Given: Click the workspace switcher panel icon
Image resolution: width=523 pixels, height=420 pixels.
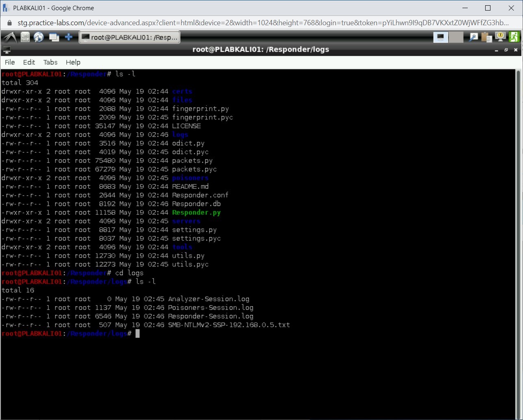Looking at the screenshot, I should (53, 37).
